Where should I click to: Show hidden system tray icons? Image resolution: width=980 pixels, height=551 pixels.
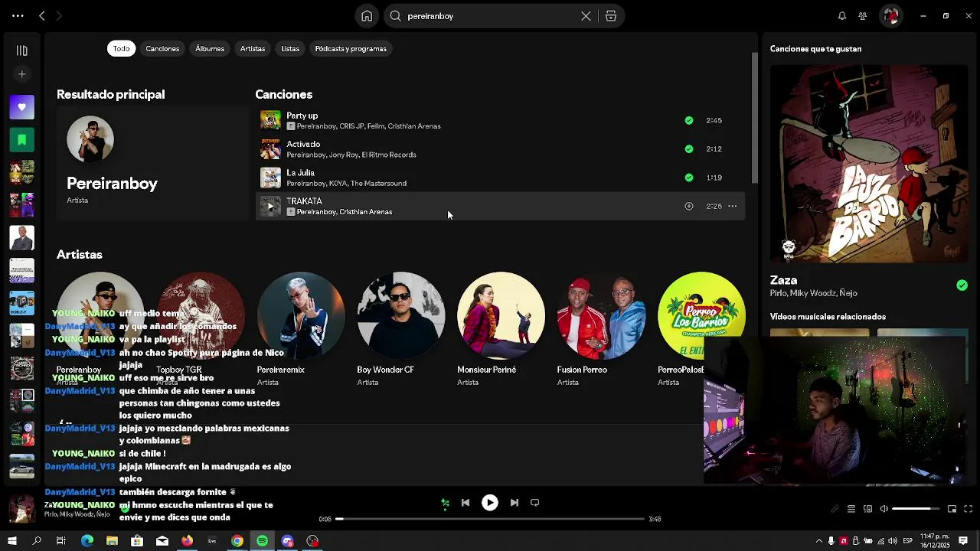click(819, 541)
